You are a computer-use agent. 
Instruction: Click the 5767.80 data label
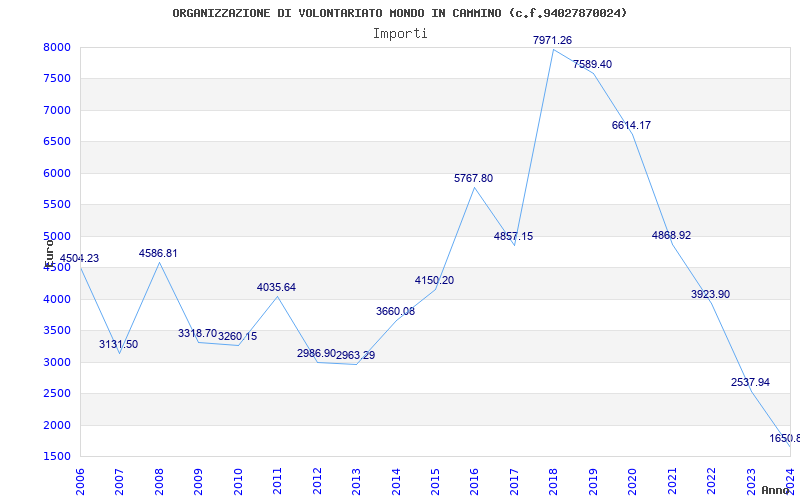click(473, 179)
